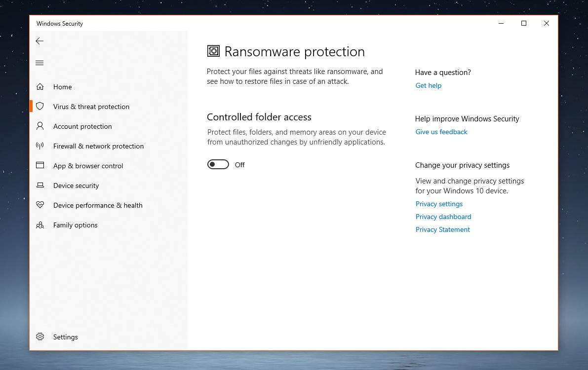Click the Device performance heart icon
The width and height of the screenshot is (588, 370).
(x=40, y=205)
